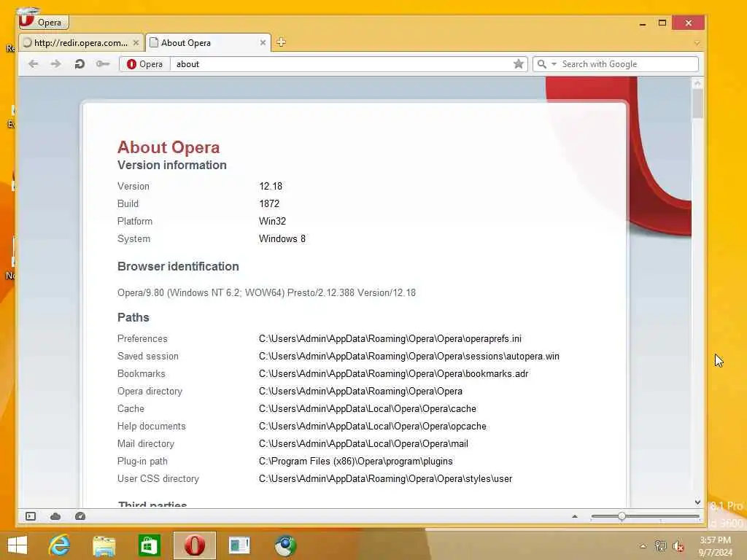The height and width of the screenshot is (560, 747).
Task: Click the platform value 'Win32'
Action: tap(273, 222)
